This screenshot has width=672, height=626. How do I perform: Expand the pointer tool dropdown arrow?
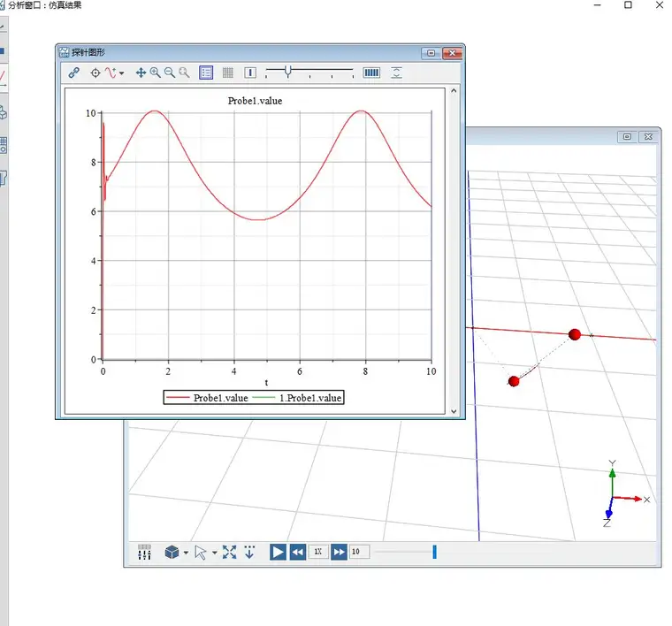(215, 553)
